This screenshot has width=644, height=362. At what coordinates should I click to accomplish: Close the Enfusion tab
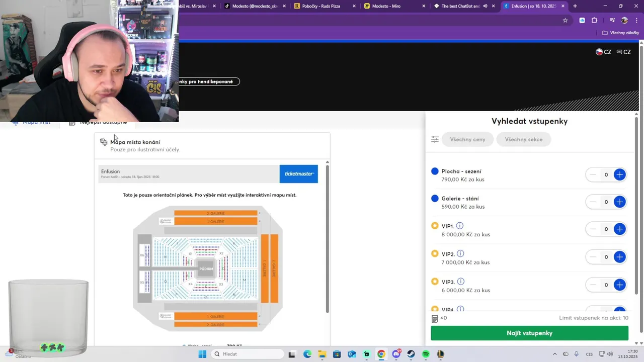[563, 6]
